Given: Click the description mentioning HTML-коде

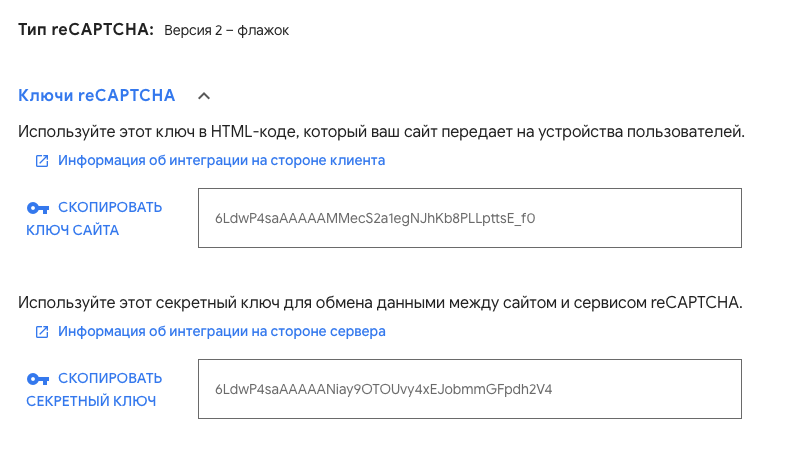Looking at the screenshot, I should (x=381, y=132).
